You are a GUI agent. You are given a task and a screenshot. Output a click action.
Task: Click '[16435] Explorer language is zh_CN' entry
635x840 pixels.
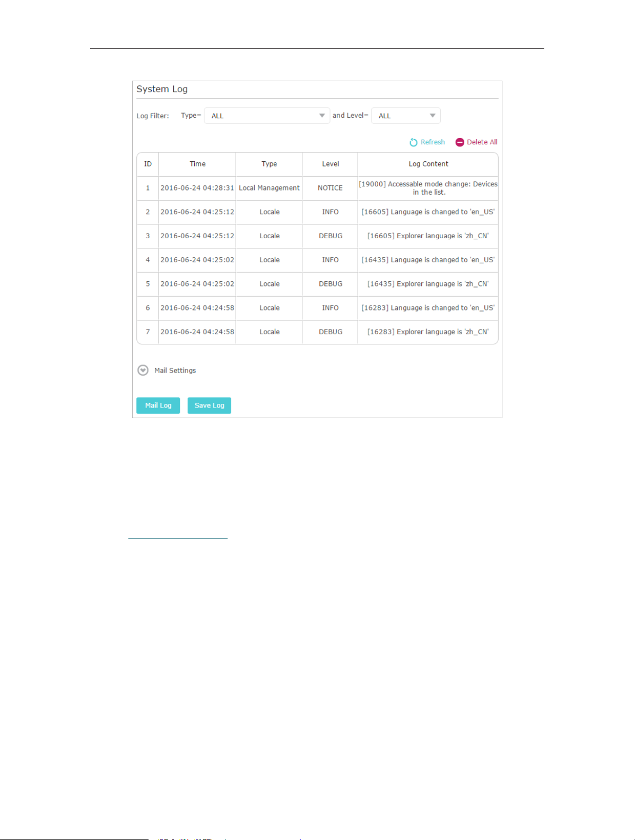pos(428,284)
